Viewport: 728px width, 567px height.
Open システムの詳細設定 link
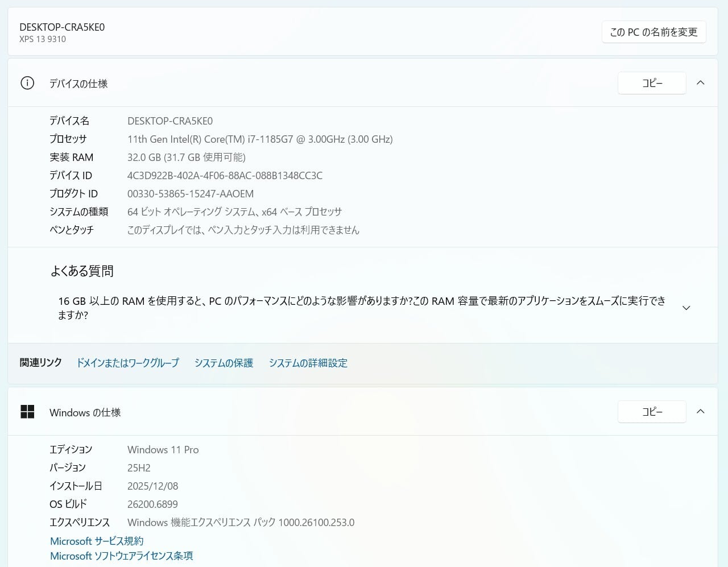point(308,363)
